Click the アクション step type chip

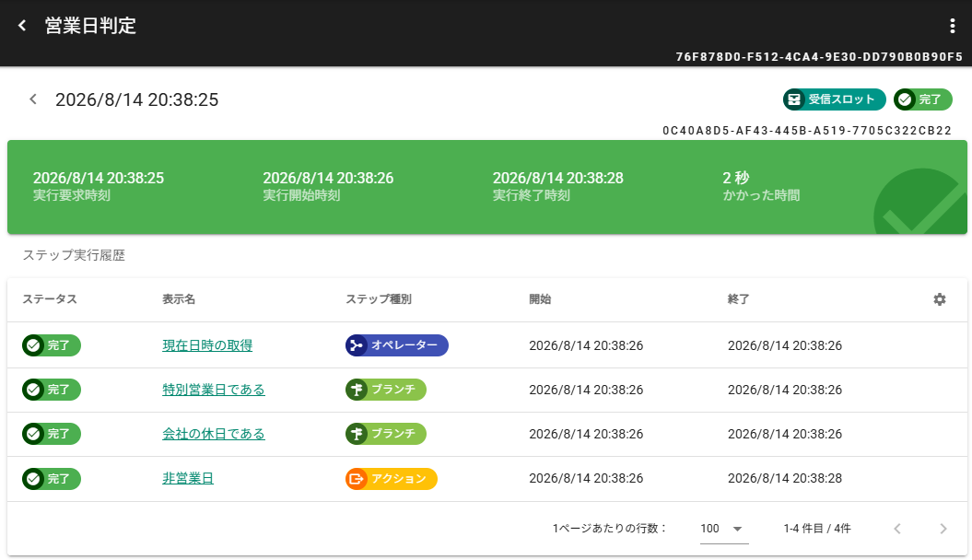[x=391, y=479]
